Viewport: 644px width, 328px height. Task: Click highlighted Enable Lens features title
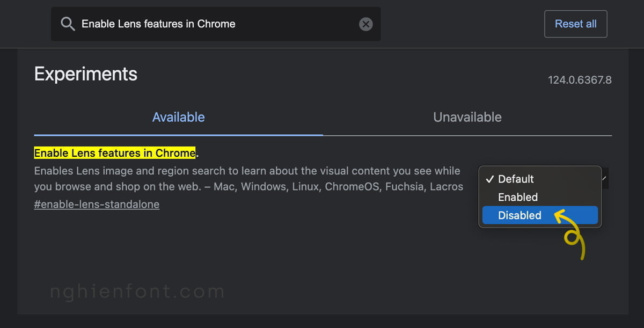[114, 153]
